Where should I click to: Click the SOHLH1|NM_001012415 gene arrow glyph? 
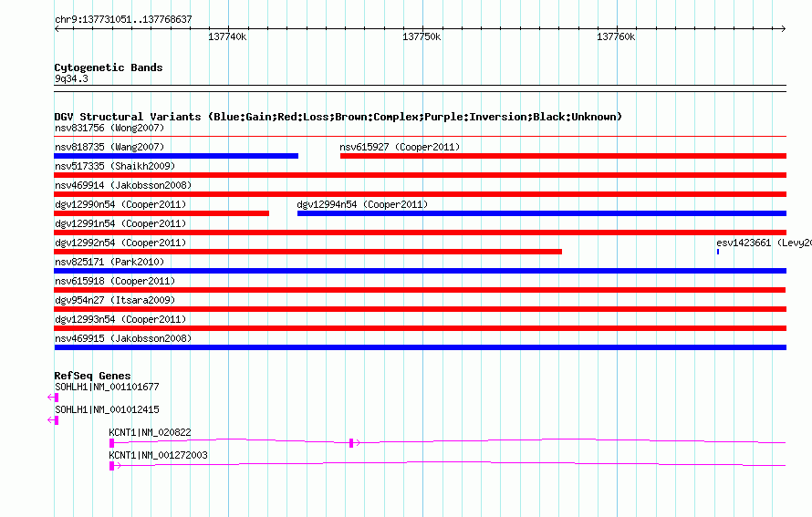click(x=53, y=420)
